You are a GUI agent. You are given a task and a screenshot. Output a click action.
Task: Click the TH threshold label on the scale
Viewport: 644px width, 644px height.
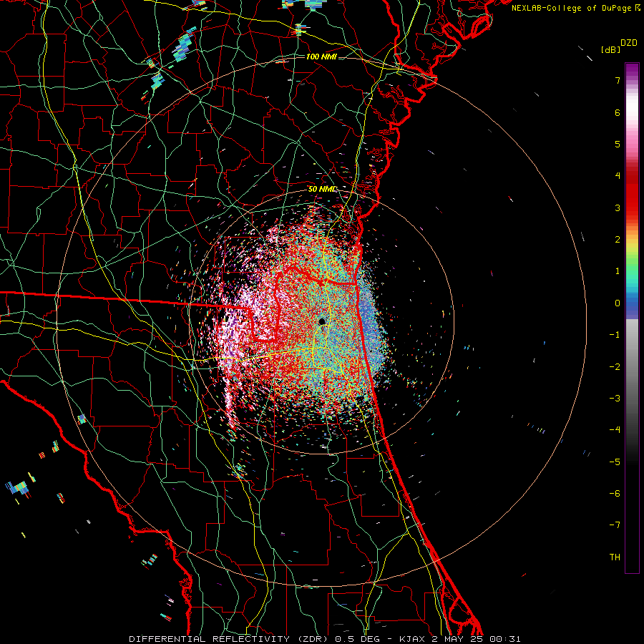coord(615,557)
